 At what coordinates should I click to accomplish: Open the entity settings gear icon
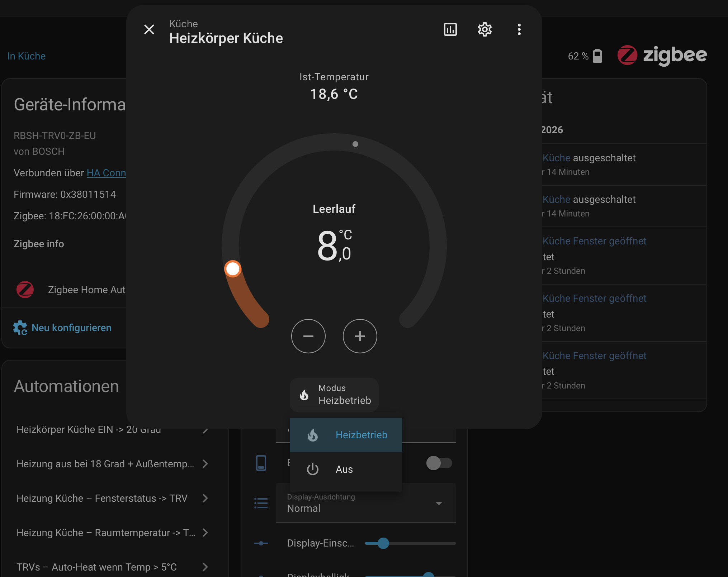point(484,29)
